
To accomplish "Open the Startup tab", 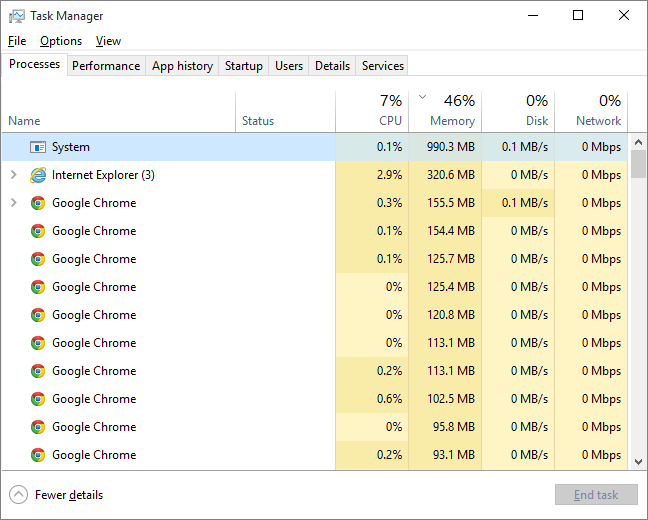I will 244,66.
